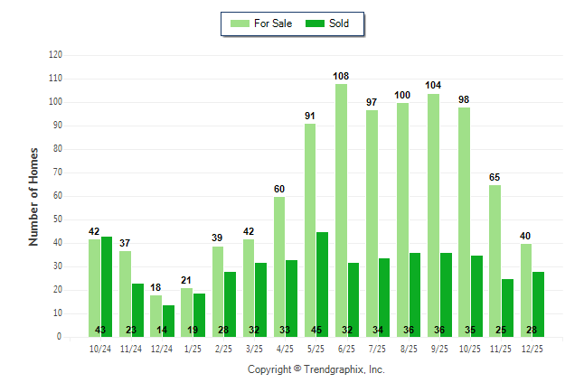Select the 12/25 Sold bar (28)
The height and width of the screenshot is (392, 584).
[538, 304]
